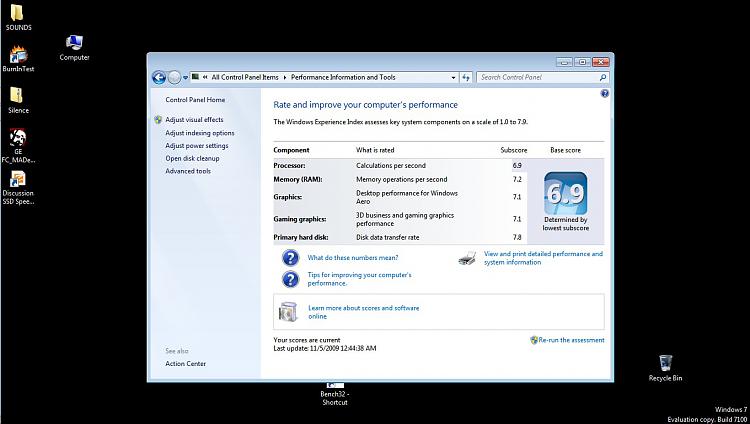The height and width of the screenshot is (424, 750).
Task: Click the software box icon beside Learn more
Action: [287, 312]
